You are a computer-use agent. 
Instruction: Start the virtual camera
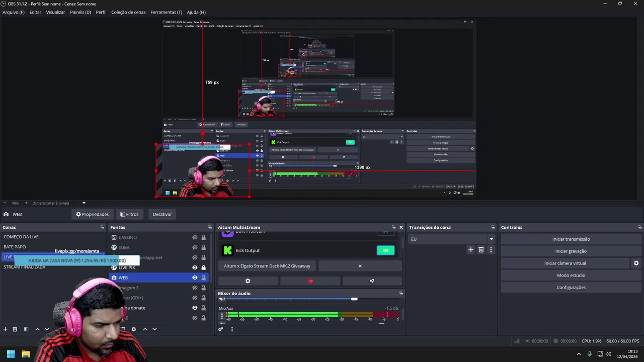click(x=565, y=263)
